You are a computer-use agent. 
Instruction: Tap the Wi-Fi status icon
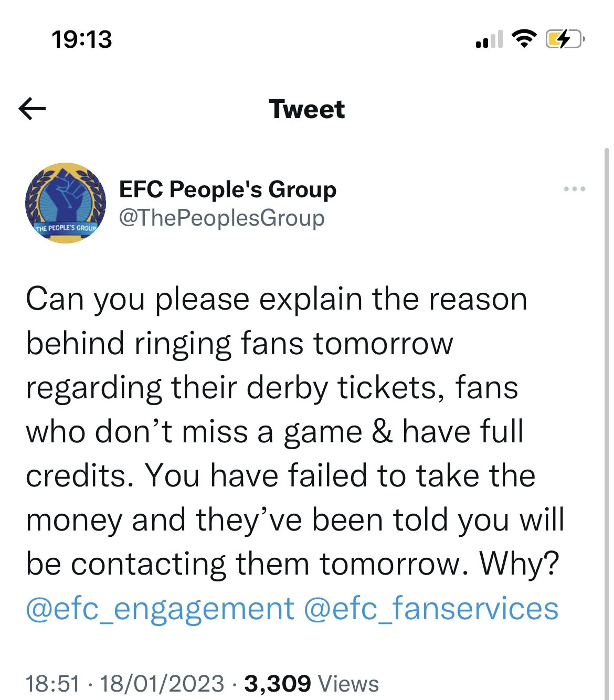(x=523, y=39)
